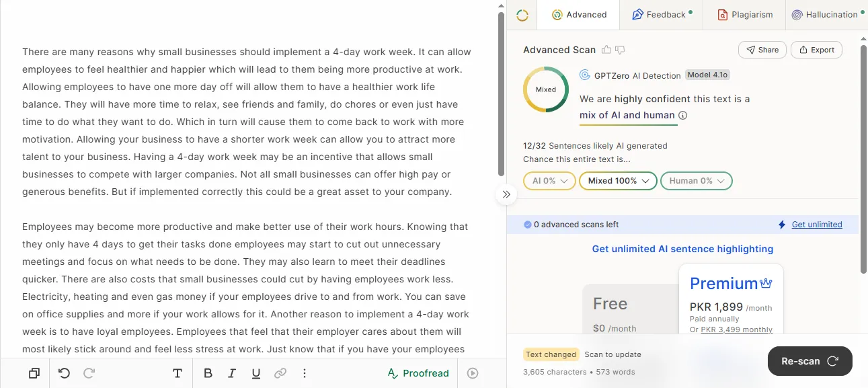Give thumbs up to Advanced Scan
This screenshot has width=868, height=388.
click(606, 50)
